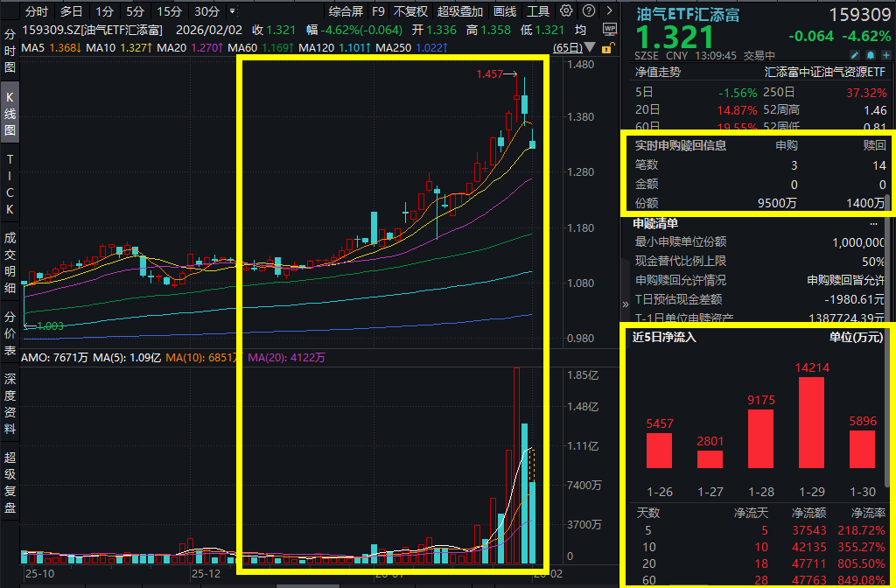Screen dimensions: 896x588
Task: Click the 现金替代比例上限 row
Action: [760, 262]
